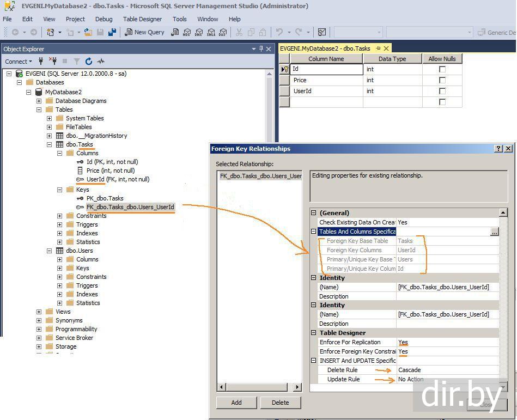This screenshot has width=517, height=420.
Task: Toggle Allow Nulls for the Id column
Action: click(x=442, y=69)
